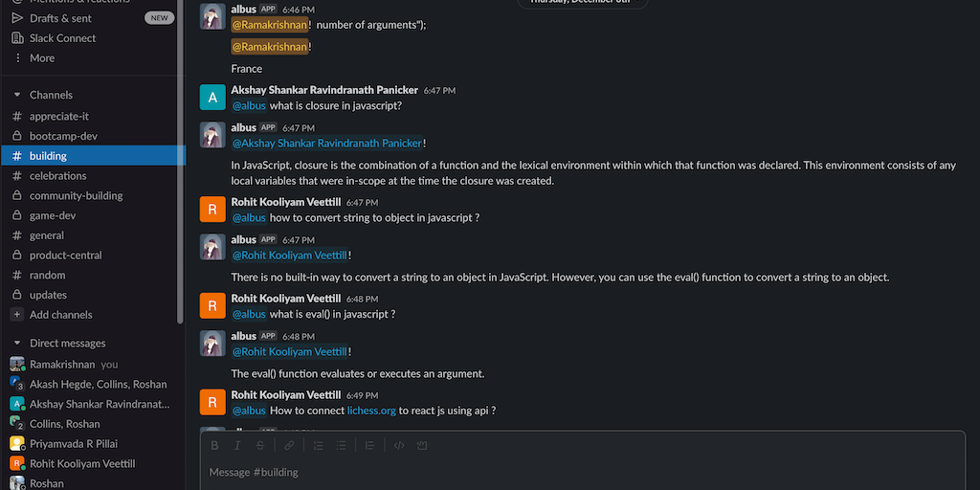Viewport: 980px width, 490px height.
Task: Toggle bold formatting in message composer
Action: tap(214, 445)
